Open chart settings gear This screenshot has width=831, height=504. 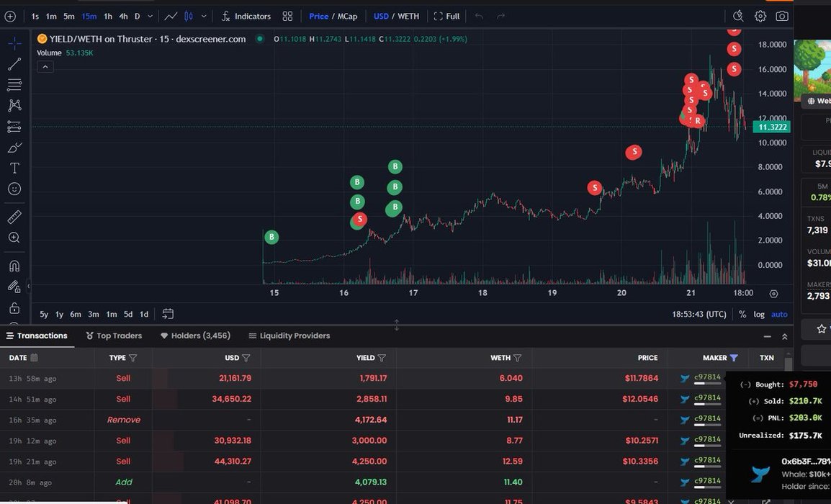pyautogui.click(x=760, y=16)
